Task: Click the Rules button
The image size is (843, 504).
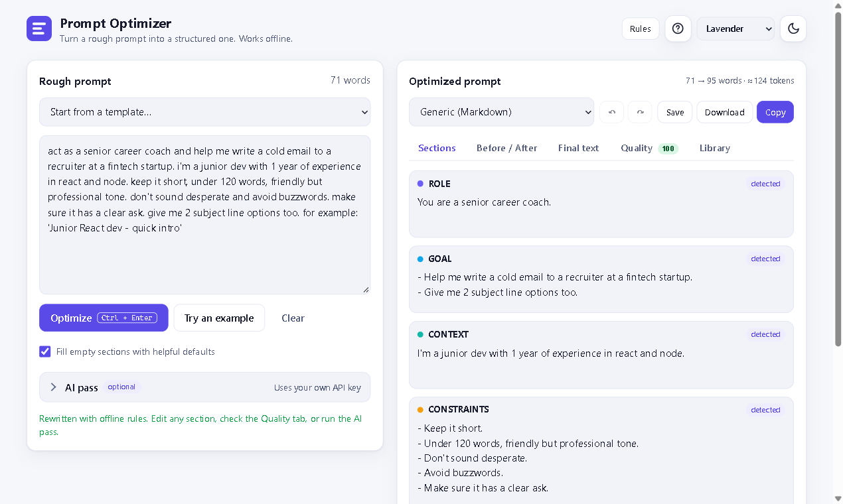Action: (641, 29)
